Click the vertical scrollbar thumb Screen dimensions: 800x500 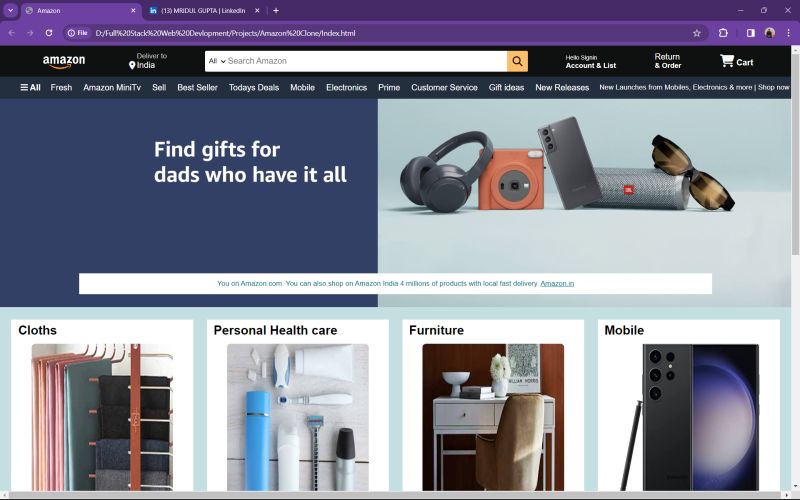click(795, 155)
